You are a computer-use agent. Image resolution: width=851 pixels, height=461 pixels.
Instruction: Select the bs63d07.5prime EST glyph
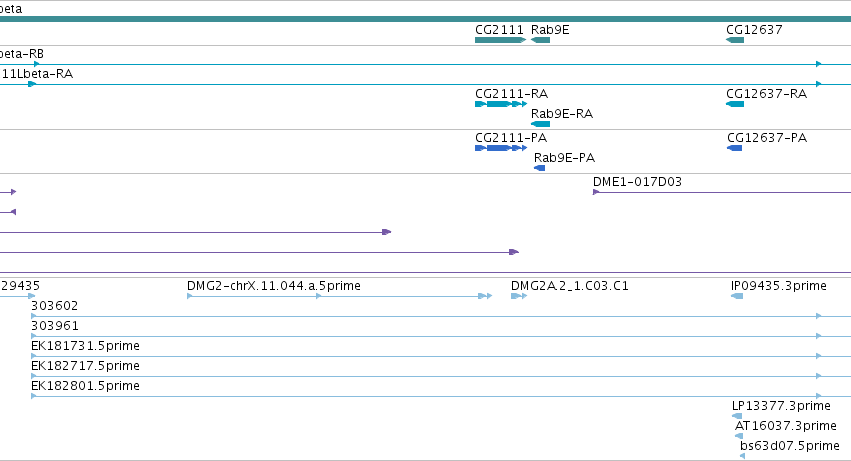742,456
